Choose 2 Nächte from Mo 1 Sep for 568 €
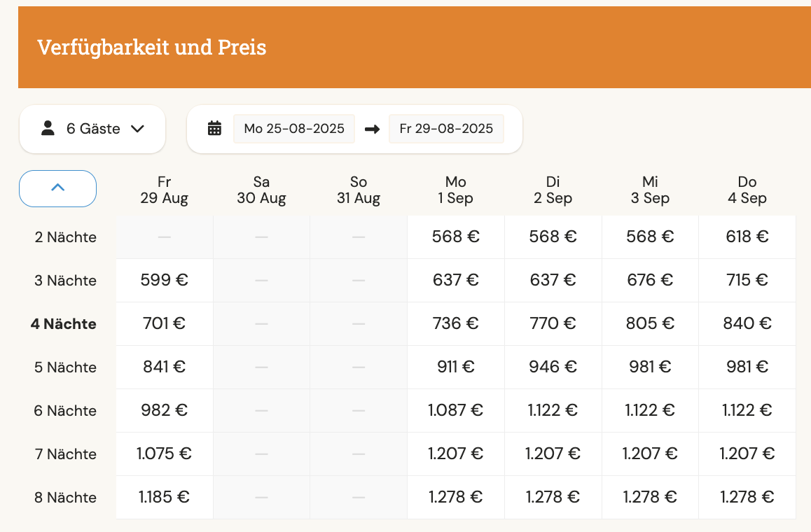 (456, 237)
